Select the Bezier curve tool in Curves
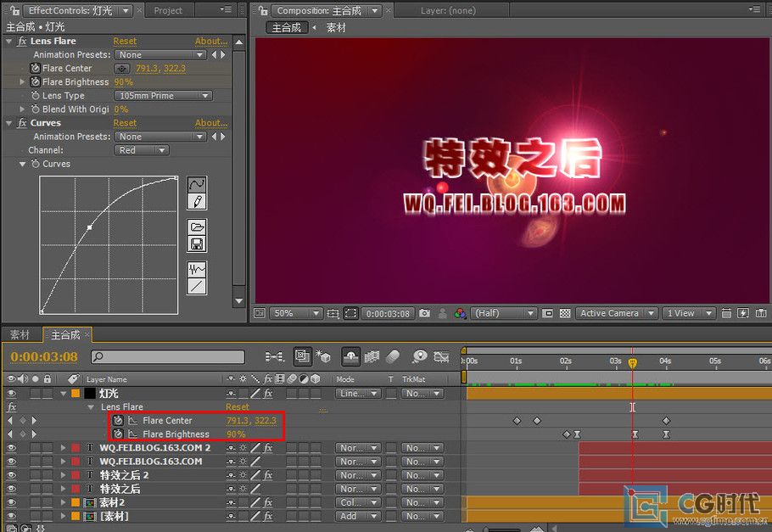 click(197, 184)
